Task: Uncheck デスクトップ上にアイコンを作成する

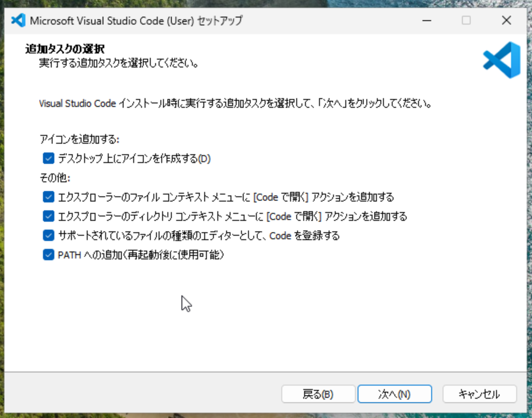Action: [48, 159]
